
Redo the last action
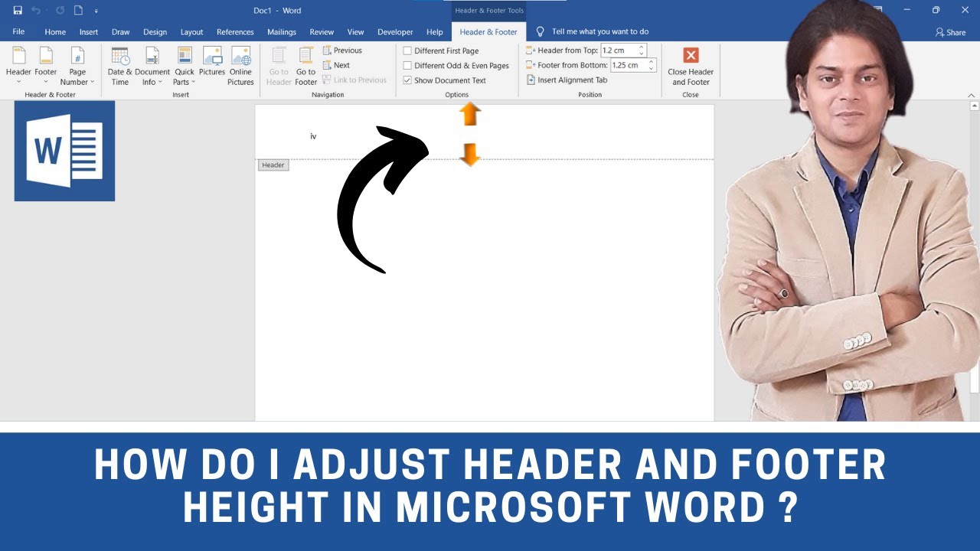(60, 11)
